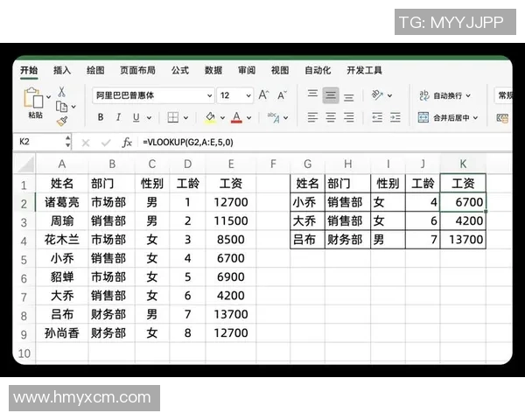Click the 自动换行 wrap text button
Image resolution: width=525 pixels, height=420 pixels.
click(x=444, y=95)
